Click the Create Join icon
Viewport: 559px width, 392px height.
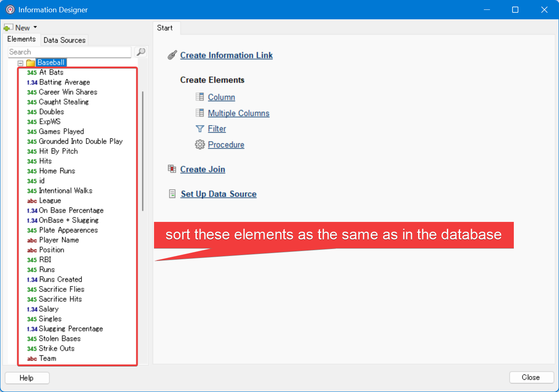click(172, 169)
